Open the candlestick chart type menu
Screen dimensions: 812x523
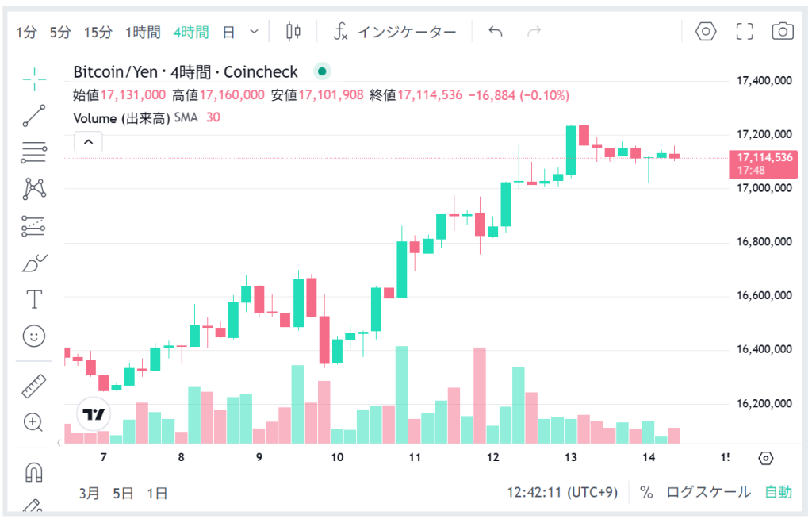point(293,32)
